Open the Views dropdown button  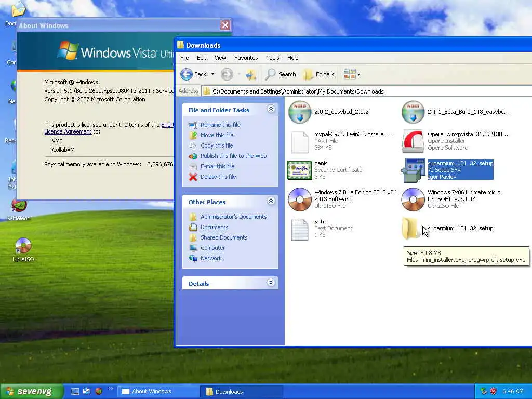tap(352, 74)
